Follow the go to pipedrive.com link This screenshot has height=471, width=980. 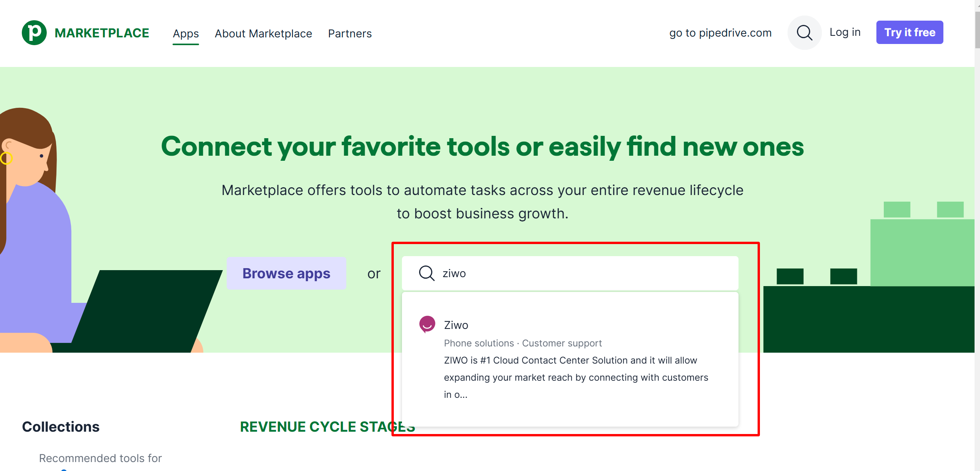pos(721,33)
